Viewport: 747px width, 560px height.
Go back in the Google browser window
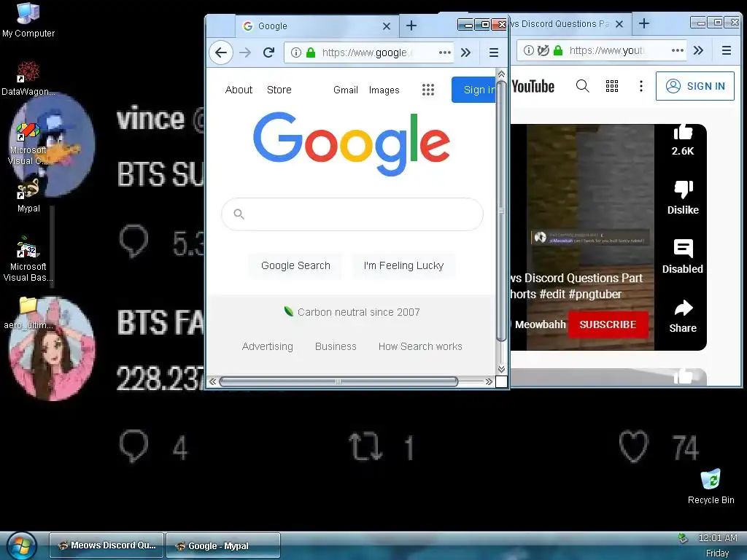(x=220, y=52)
